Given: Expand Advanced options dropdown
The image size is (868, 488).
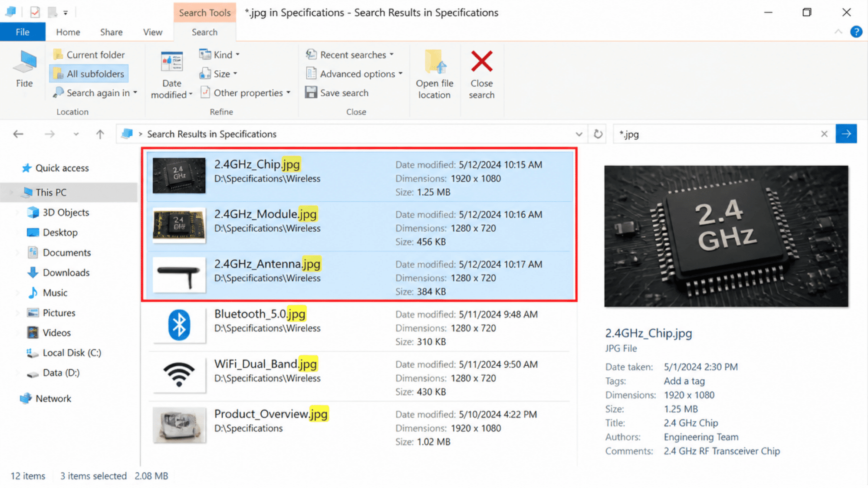Looking at the screenshot, I should coord(354,74).
